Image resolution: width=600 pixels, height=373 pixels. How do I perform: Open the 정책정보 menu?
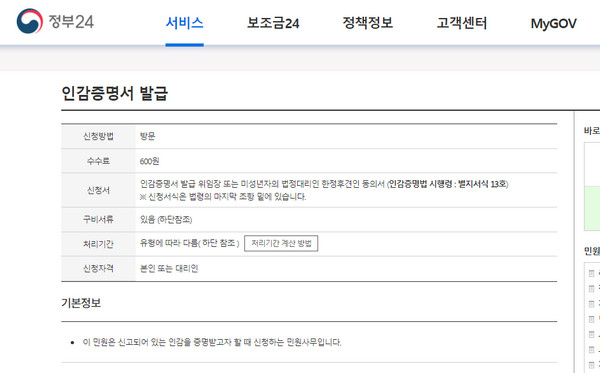click(x=367, y=23)
